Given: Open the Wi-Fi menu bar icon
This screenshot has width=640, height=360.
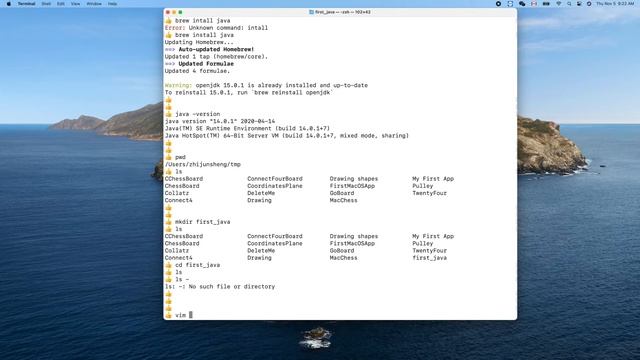Looking at the screenshot, I should tap(559, 4).
